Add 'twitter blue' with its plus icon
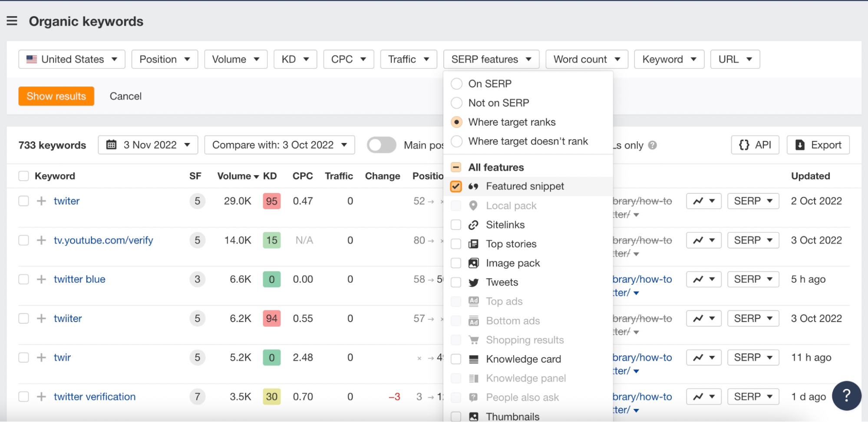The height and width of the screenshot is (422, 868). (41, 279)
